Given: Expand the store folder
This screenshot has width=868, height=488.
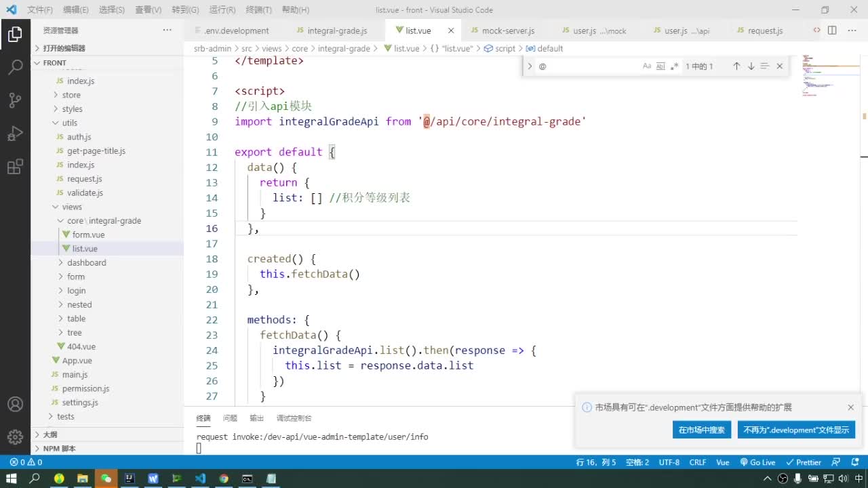Looking at the screenshot, I should point(107,95).
